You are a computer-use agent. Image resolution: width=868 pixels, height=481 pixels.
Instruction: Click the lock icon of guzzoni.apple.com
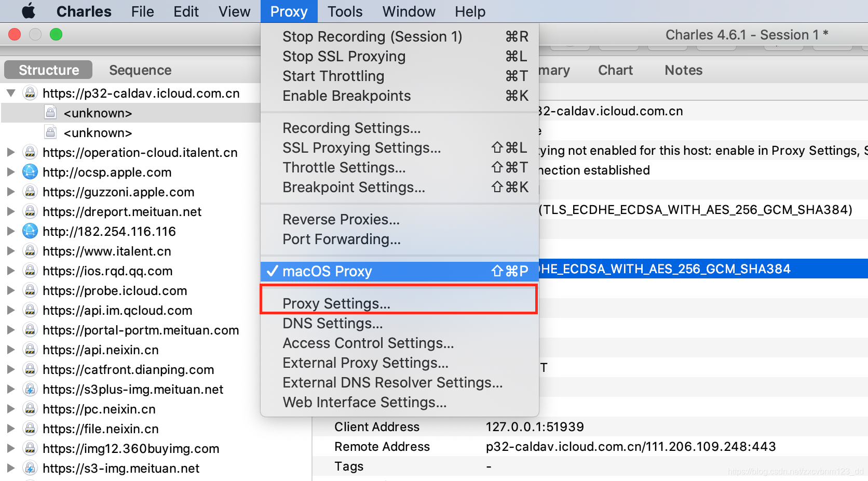tap(30, 192)
